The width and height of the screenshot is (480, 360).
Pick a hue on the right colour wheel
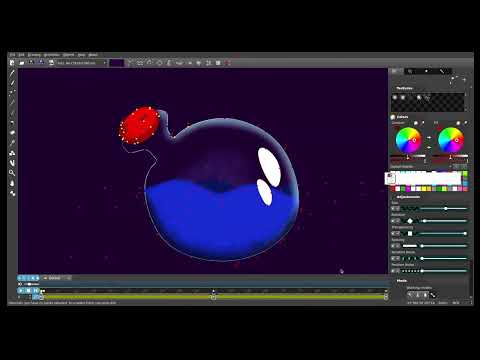451,140
